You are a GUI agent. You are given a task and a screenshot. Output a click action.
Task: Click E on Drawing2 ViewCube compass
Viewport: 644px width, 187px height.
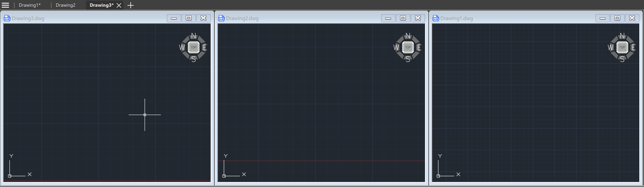click(419, 47)
